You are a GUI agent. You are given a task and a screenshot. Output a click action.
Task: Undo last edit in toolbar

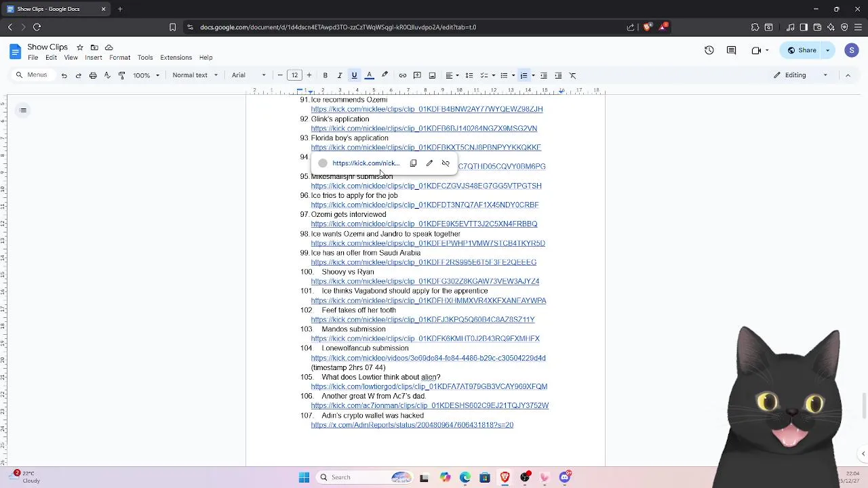(64, 75)
